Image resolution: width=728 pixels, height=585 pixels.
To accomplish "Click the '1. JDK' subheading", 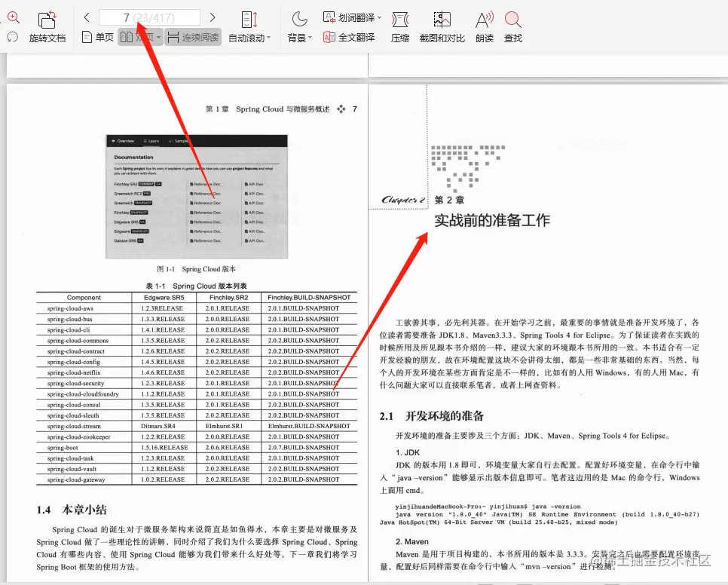I will (x=408, y=452).
